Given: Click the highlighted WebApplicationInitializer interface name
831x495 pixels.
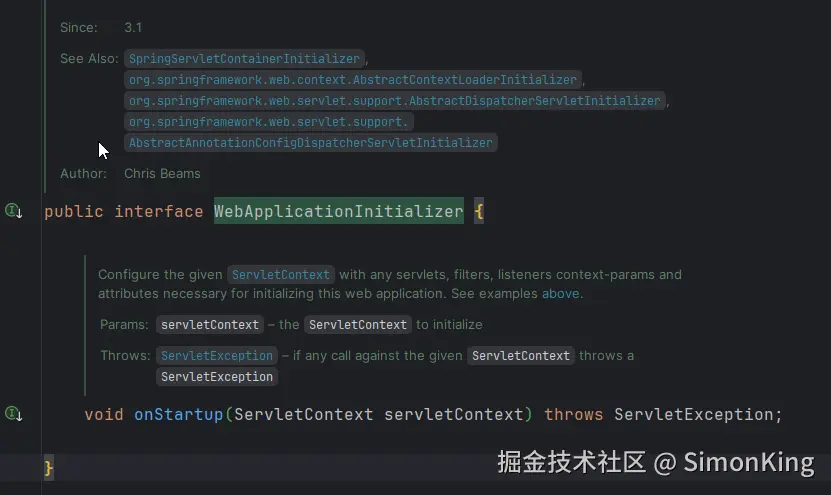Looking at the screenshot, I should (x=338, y=212).
